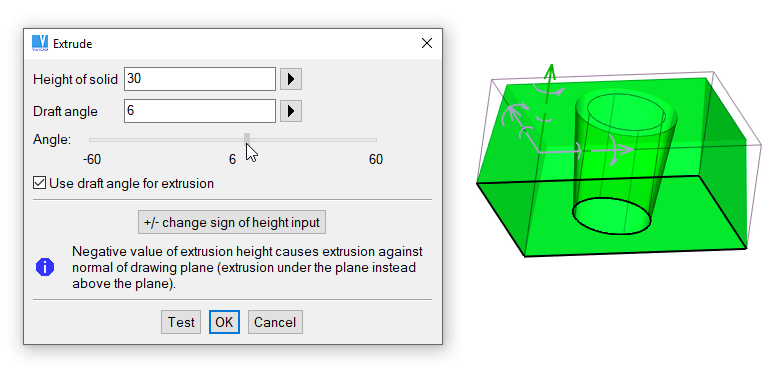
Task: Click the Test button
Action: (181, 322)
